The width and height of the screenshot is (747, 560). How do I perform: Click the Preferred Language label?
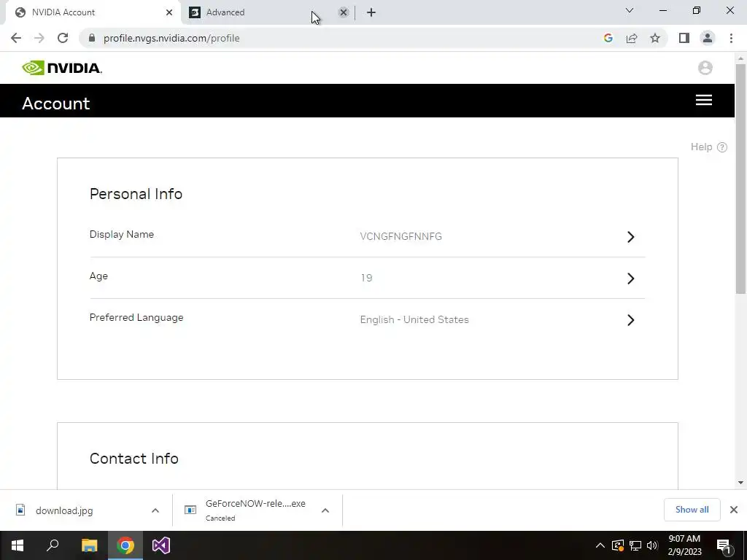pos(136,318)
